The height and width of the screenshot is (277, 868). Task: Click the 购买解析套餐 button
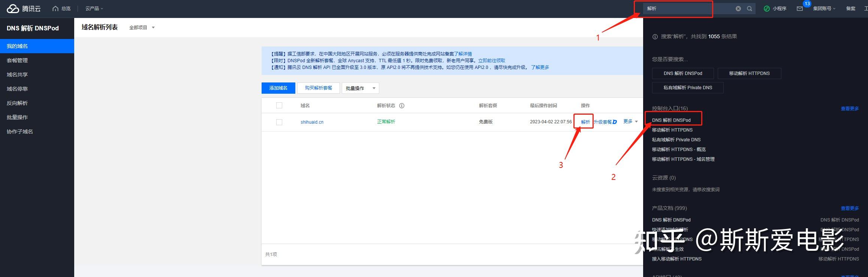pos(319,88)
